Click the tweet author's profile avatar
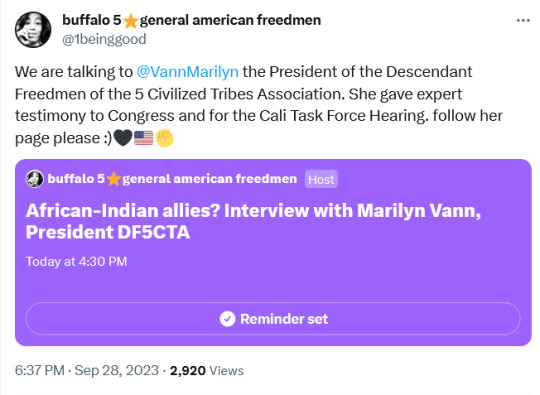 click(x=33, y=30)
